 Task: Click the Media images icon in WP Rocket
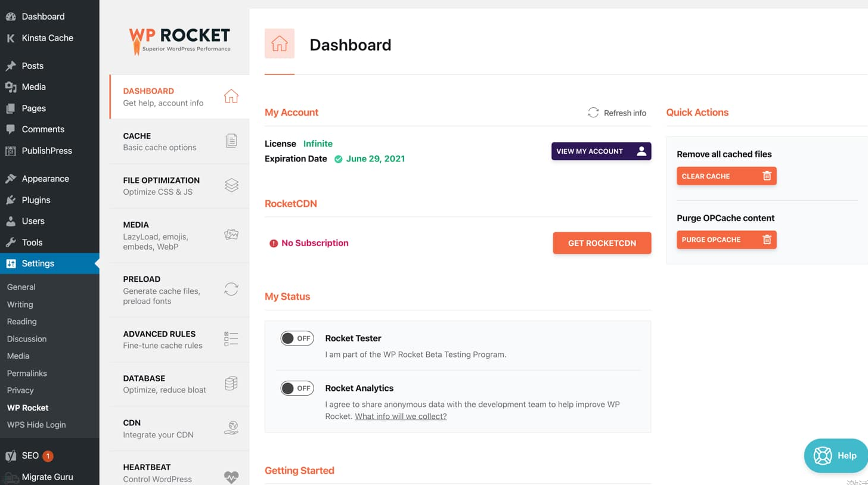pos(231,235)
